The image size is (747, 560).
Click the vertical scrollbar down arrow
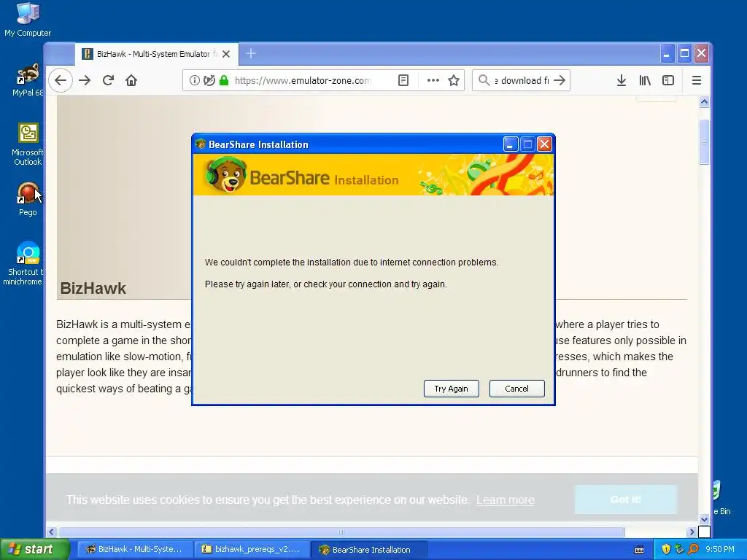click(x=704, y=519)
